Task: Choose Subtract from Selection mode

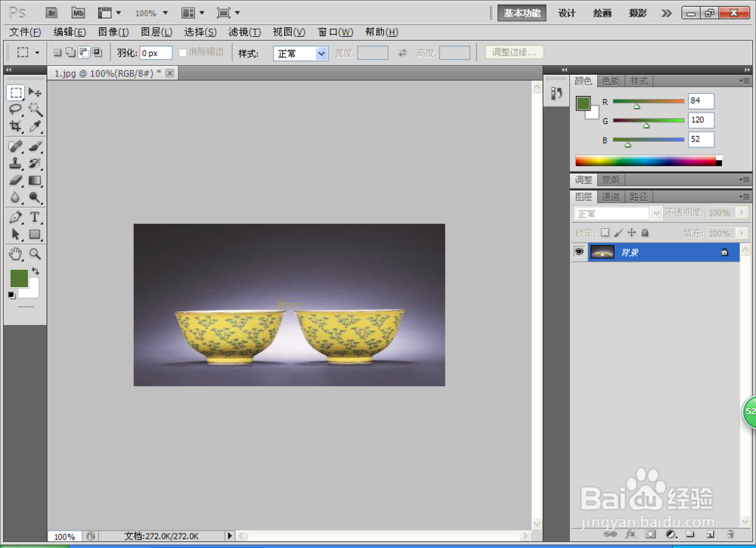Action: pyautogui.click(x=84, y=53)
